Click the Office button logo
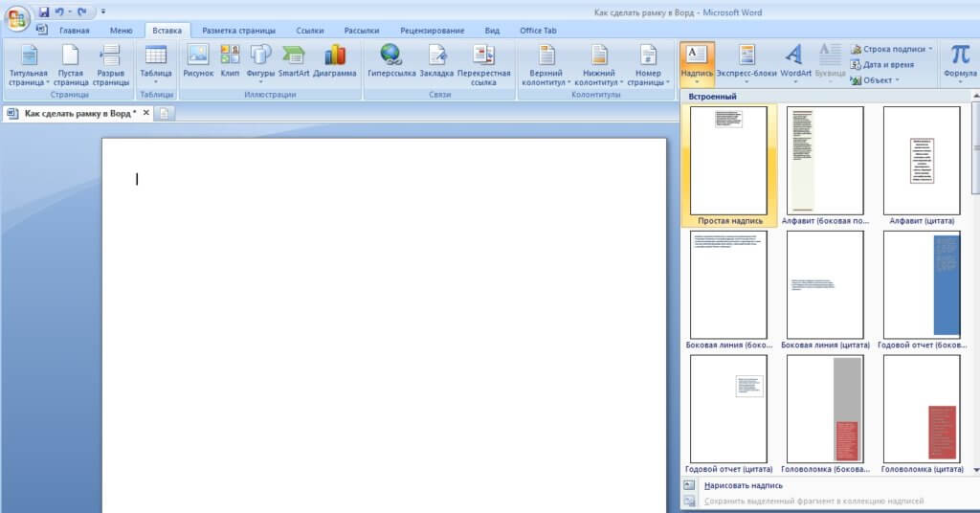 [17, 17]
